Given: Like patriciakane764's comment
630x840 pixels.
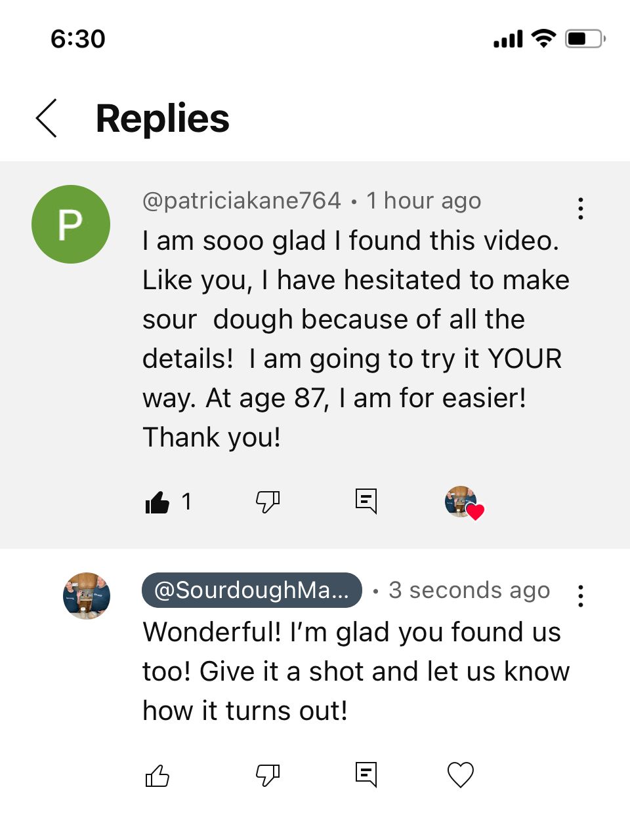Looking at the screenshot, I should click(x=157, y=502).
